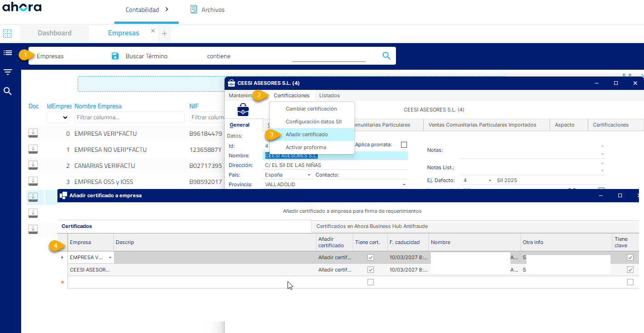The width and height of the screenshot is (644, 333).
Task: Toggle the Aplica prorrata checkbox
Action: [x=404, y=144]
